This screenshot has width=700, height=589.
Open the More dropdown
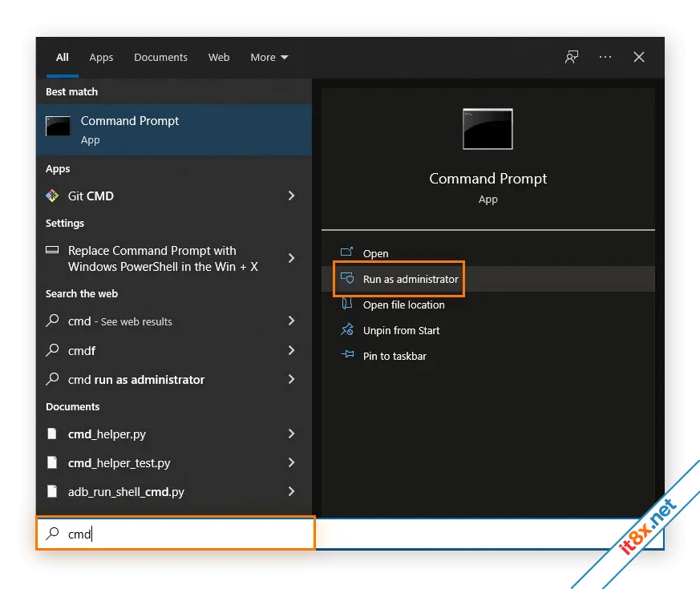click(269, 58)
